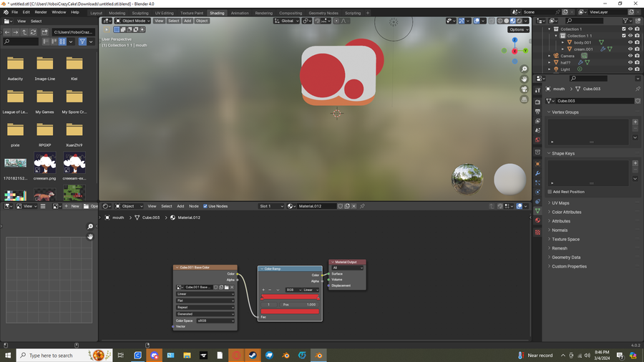Screen dimensions: 644x362
Task: Open the Object Mode dropdown
Action: tap(132, 21)
